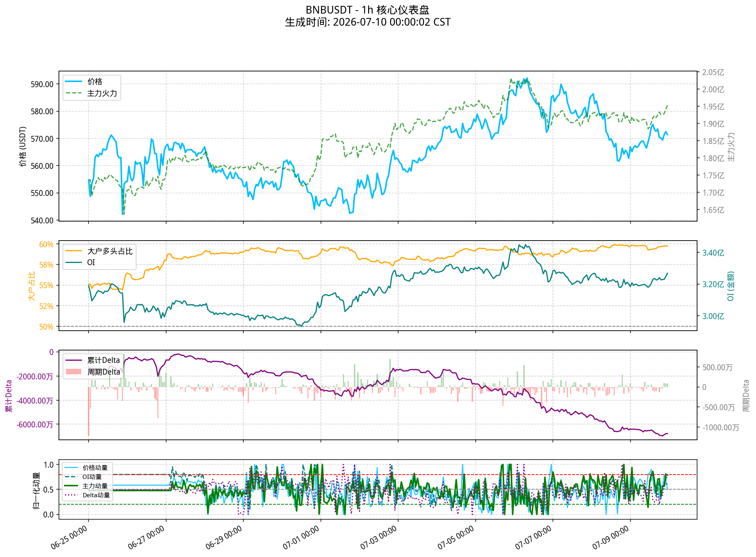Click the orange axis label "大户占比"
756x557 pixels.
pyautogui.click(x=32, y=286)
